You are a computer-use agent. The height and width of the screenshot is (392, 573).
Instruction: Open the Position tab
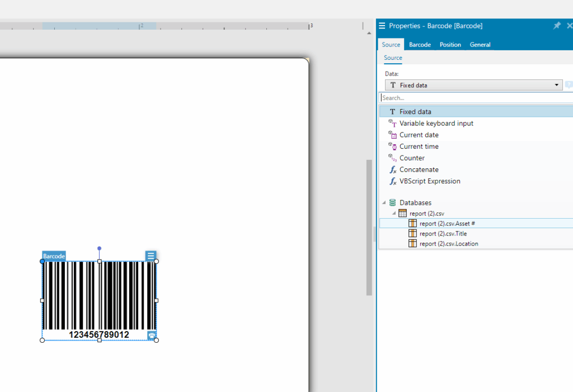pyautogui.click(x=450, y=44)
